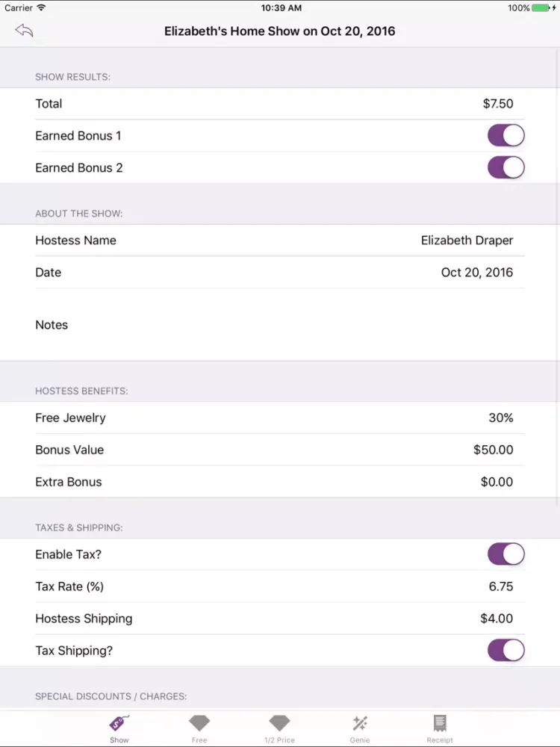The width and height of the screenshot is (560, 747).
Task: Disable the Enable Tax switch
Action: click(x=505, y=554)
